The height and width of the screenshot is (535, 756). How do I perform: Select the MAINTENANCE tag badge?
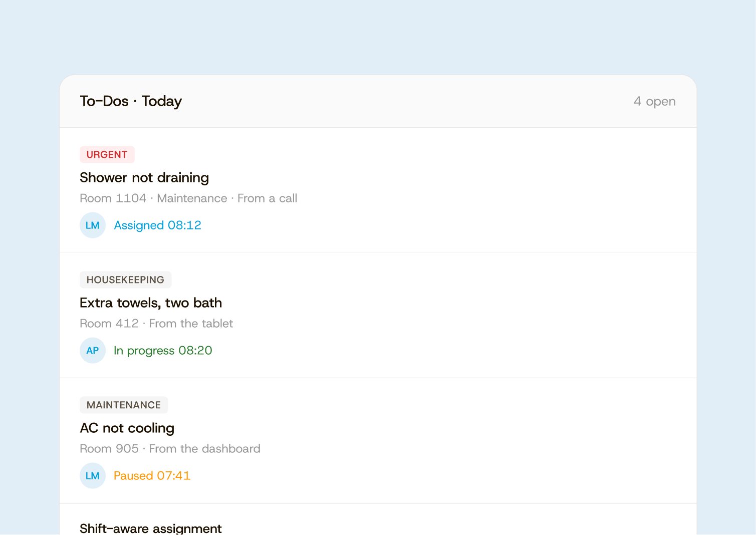point(124,405)
